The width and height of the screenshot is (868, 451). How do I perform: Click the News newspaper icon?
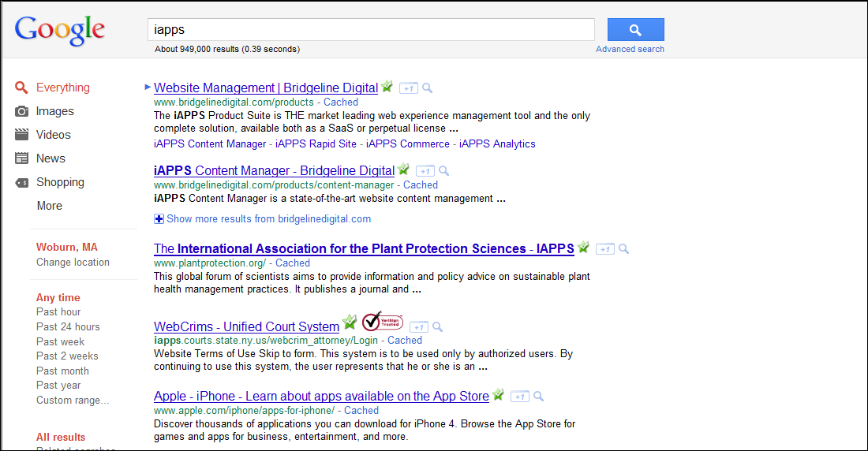(x=21, y=158)
